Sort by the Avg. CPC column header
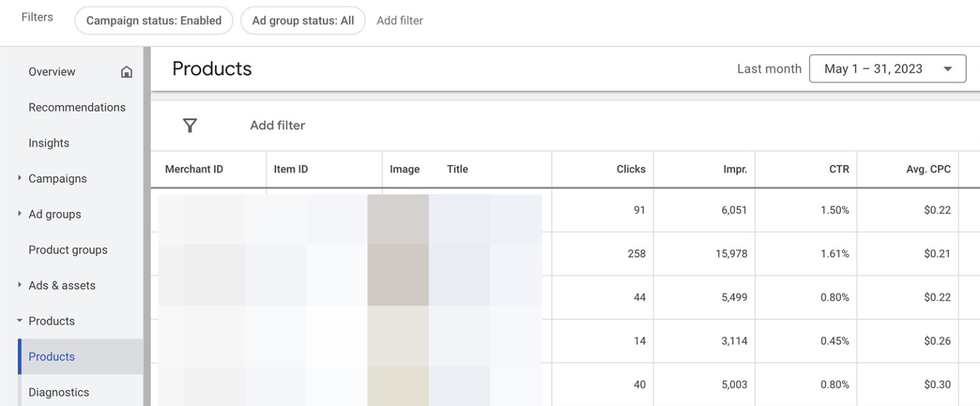Screen dimensions: 980x406 click(x=928, y=170)
